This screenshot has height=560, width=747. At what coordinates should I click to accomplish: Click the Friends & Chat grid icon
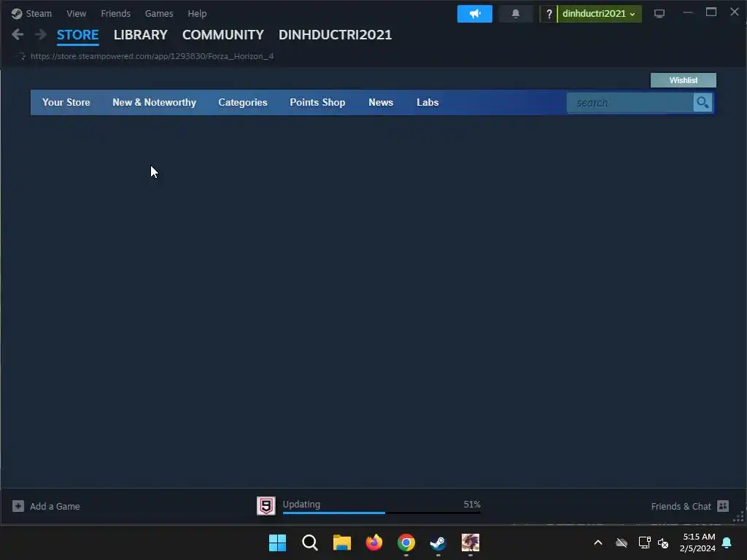[723, 506]
